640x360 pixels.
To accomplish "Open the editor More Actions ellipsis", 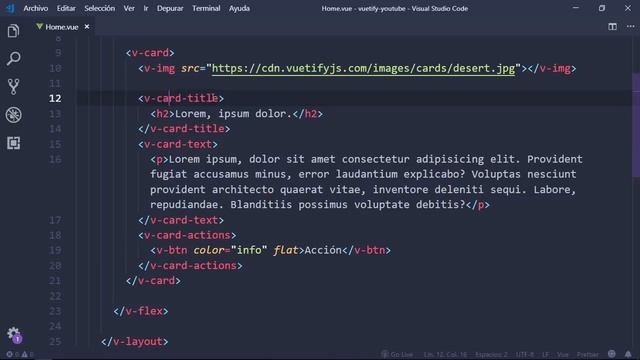I will (x=631, y=27).
